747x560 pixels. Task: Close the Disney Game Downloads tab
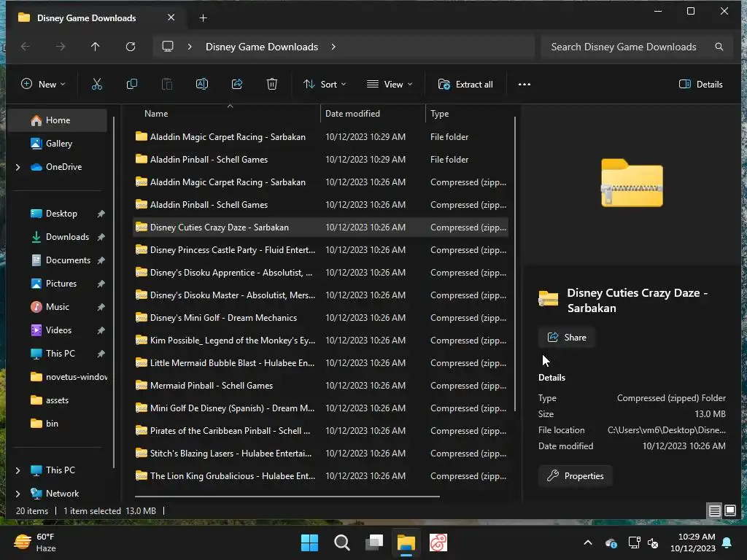click(x=171, y=17)
